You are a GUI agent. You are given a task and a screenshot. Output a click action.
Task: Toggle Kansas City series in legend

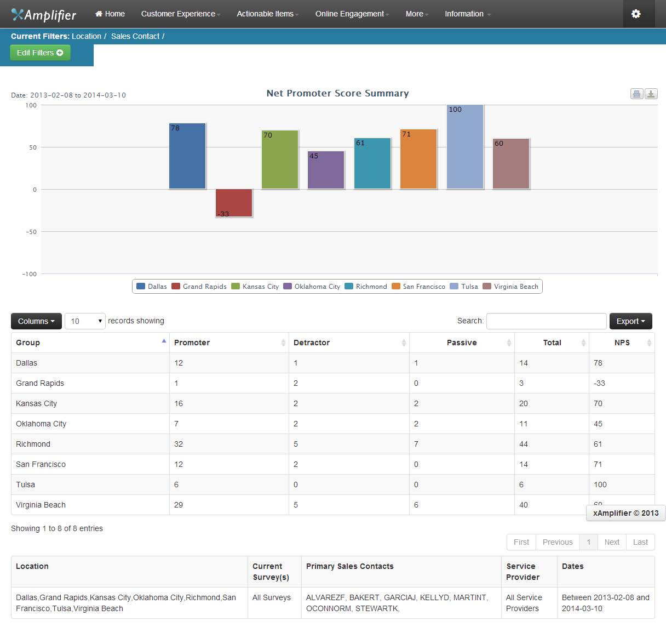(x=255, y=287)
